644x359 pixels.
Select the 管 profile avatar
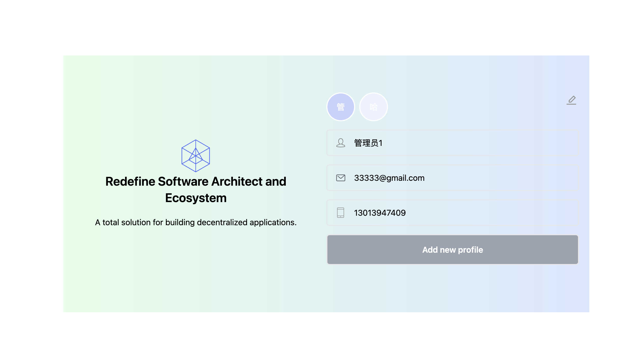point(340,107)
